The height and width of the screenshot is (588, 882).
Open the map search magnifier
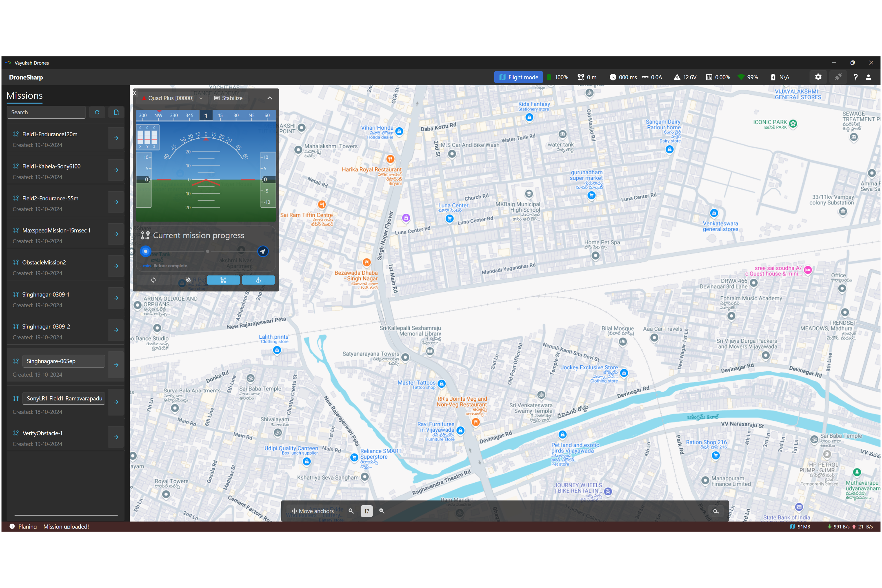(x=716, y=511)
